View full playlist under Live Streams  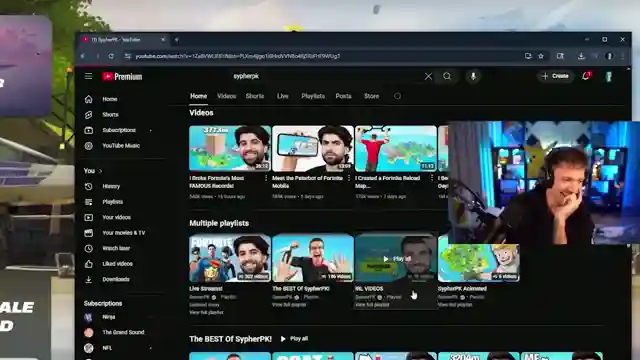206,313
